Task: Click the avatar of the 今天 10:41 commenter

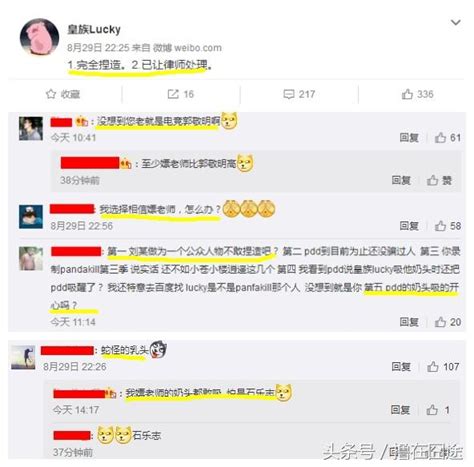Action: (31, 128)
